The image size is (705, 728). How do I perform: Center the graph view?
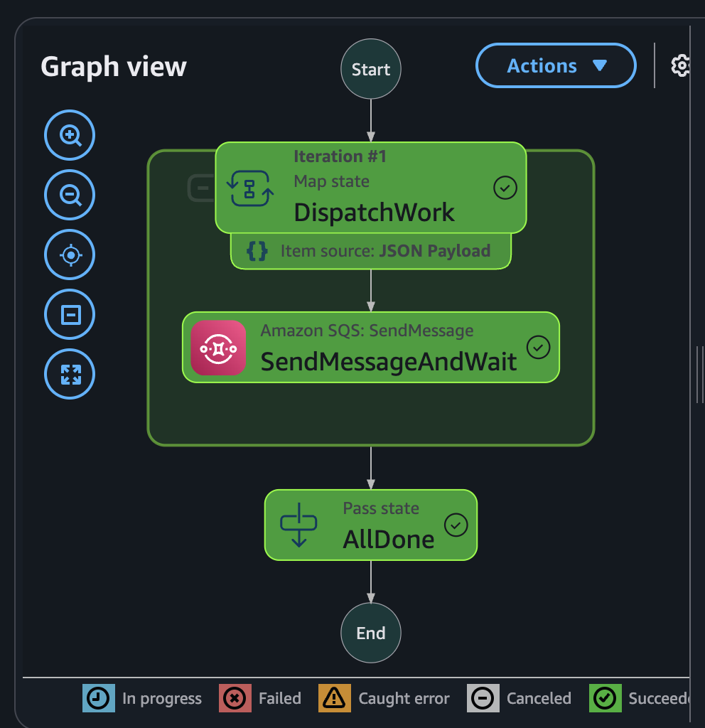pos(70,255)
